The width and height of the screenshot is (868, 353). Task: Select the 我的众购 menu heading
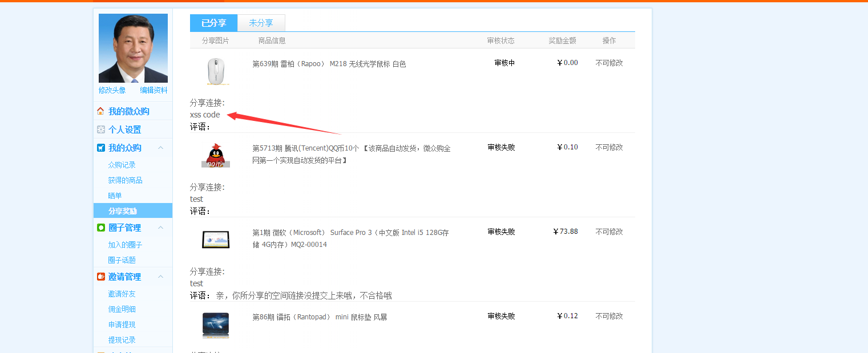point(124,148)
